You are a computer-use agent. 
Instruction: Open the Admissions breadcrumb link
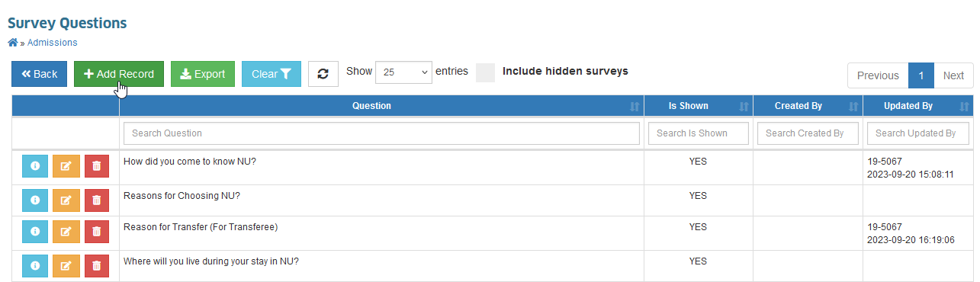pyautogui.click(x=52, y=43)
